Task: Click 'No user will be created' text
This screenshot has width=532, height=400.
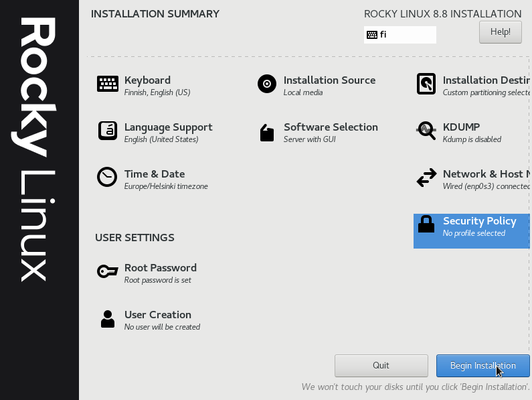Action: [x=162, y=327]
